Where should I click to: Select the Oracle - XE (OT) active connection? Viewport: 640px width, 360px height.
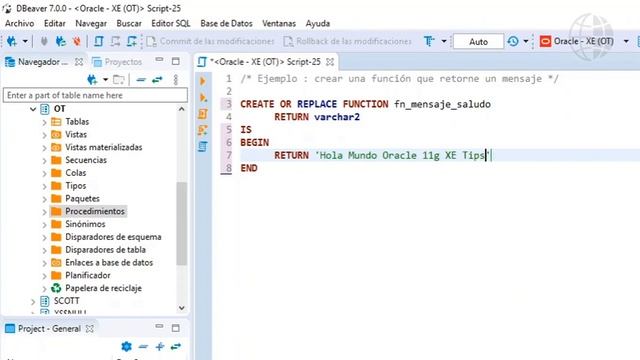(x=577, y=41)
